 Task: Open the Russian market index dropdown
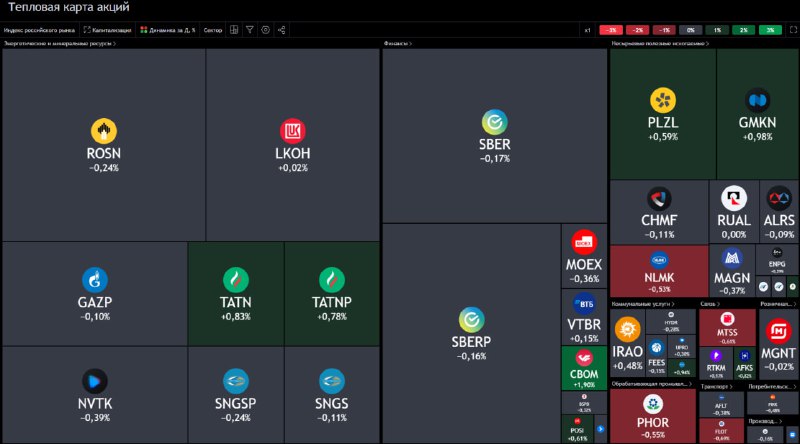point(39,30)
